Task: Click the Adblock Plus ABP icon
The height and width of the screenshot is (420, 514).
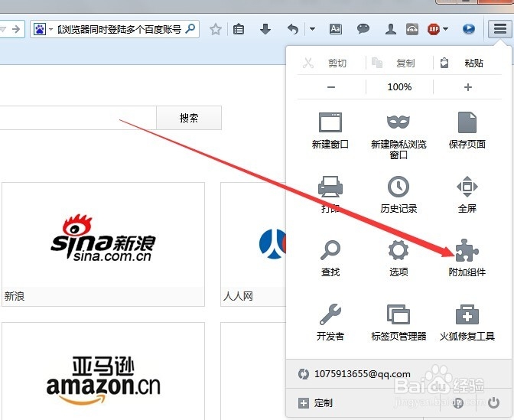Action: [x=434, y=29]
